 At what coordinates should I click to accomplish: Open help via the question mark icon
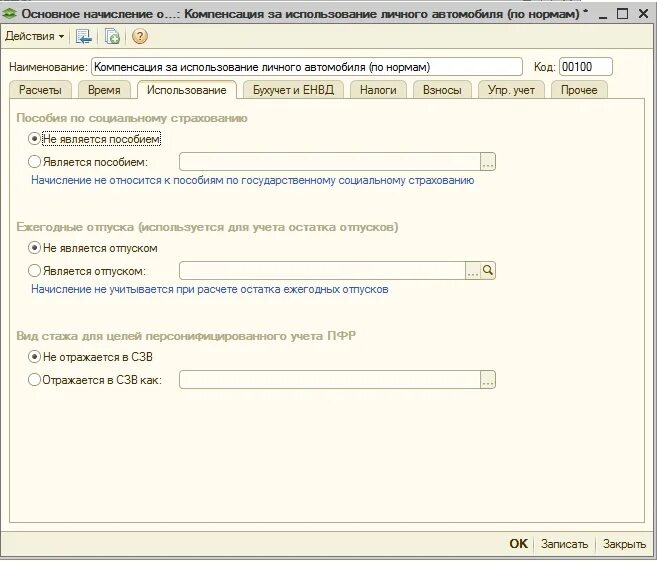pyautogui.click(x=140, y=36)
